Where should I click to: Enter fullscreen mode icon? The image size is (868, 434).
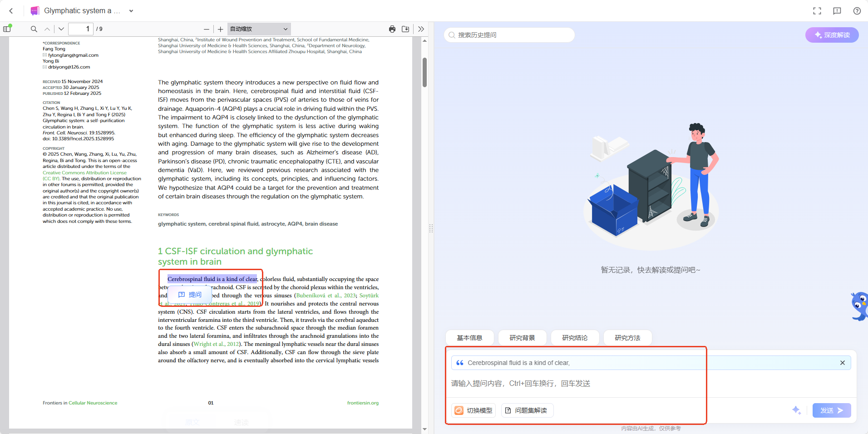[817, 11]
